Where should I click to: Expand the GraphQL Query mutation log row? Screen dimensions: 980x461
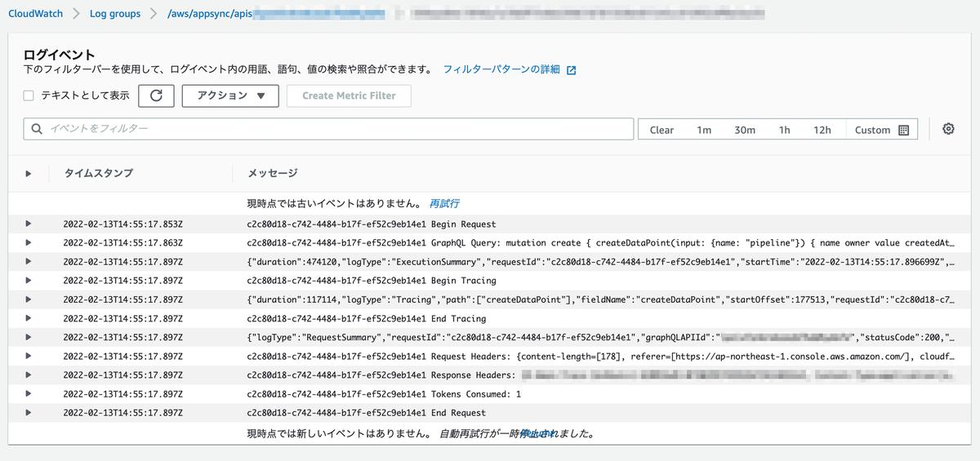(x=29, y=242)
